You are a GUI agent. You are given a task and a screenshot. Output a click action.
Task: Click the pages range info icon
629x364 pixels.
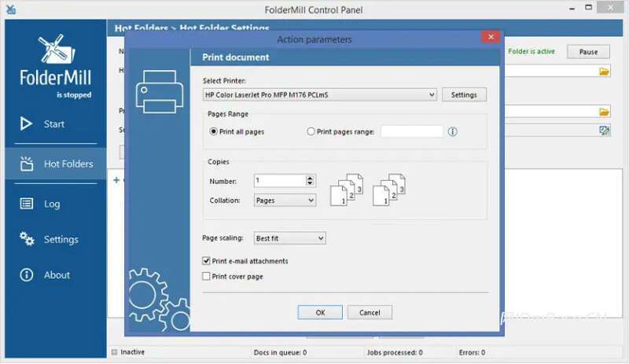pos(453,131)
